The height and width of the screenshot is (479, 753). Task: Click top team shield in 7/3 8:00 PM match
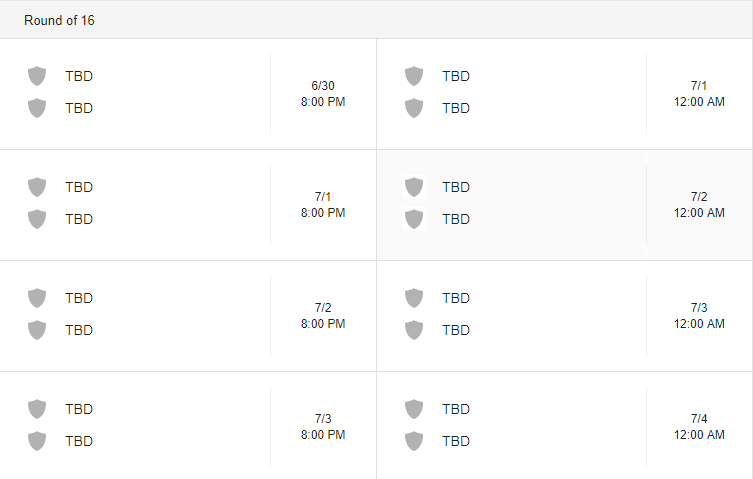point(37,409)
